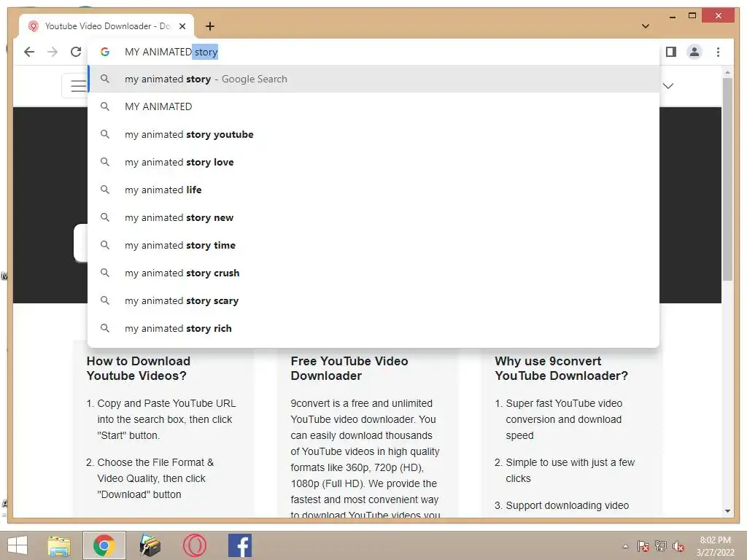Pick 'my animated life' suggestion
The image size is (747, 560).
(x=373, y=190)
